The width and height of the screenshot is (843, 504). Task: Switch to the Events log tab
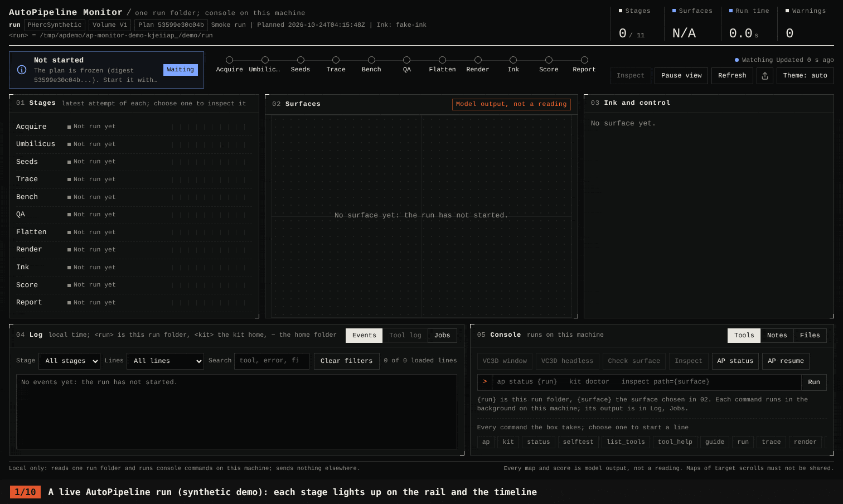364,336
